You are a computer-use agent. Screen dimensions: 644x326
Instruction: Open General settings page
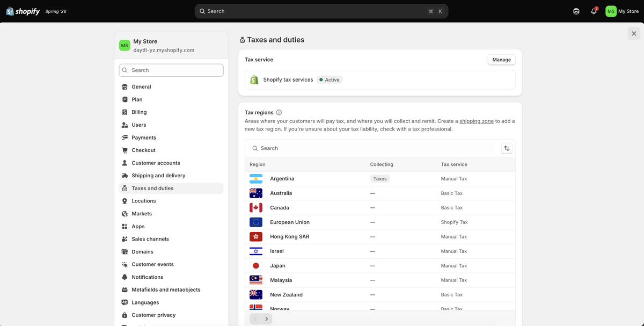click(x=171, y=87)
